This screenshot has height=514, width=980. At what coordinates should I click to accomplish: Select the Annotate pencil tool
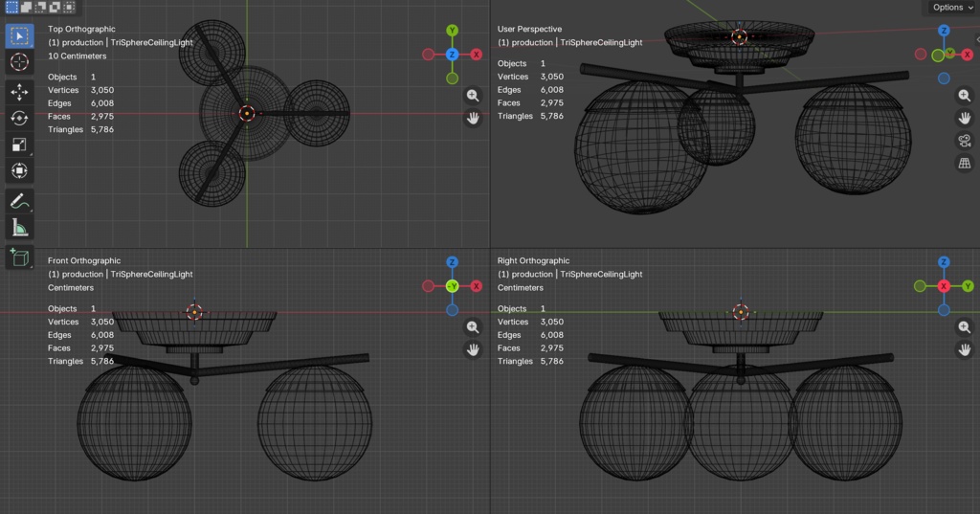click(19, 201)
